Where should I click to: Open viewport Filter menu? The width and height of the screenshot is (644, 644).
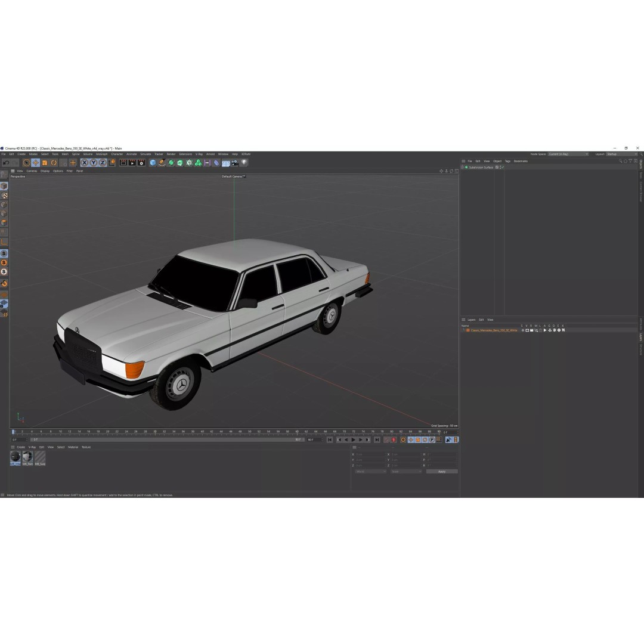(69, 171)
